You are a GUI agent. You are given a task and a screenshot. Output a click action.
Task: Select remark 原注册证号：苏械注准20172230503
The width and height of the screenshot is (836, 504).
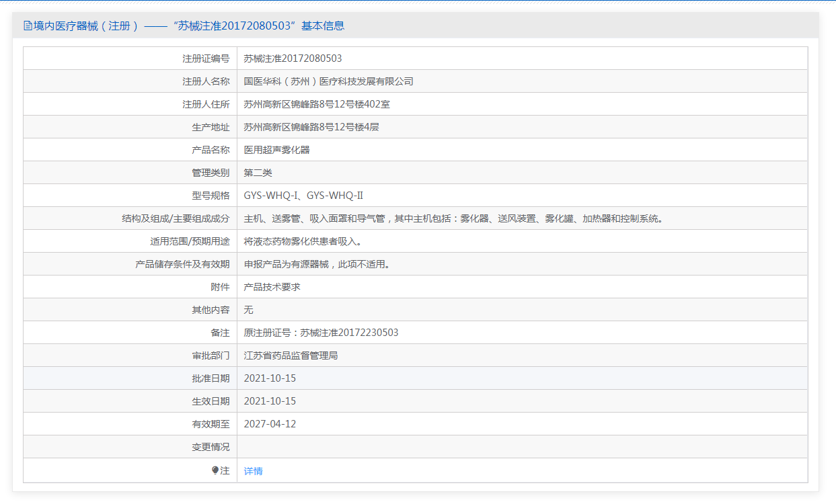click(x=321, y=333)
